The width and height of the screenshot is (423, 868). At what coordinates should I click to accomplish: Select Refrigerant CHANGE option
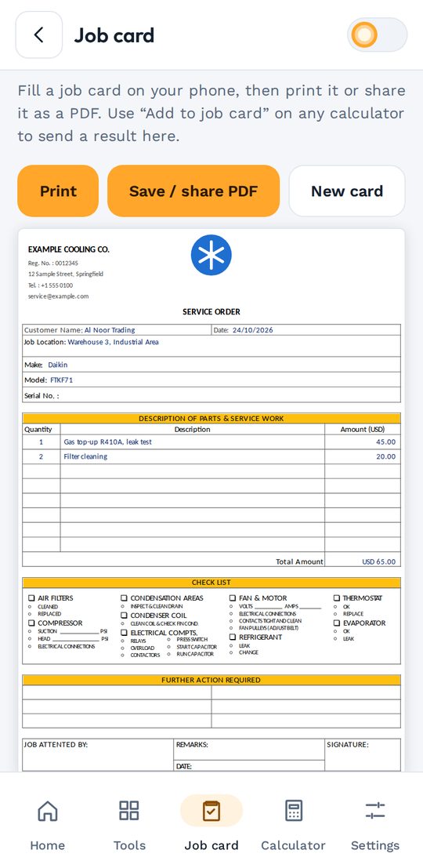point(244,652)
